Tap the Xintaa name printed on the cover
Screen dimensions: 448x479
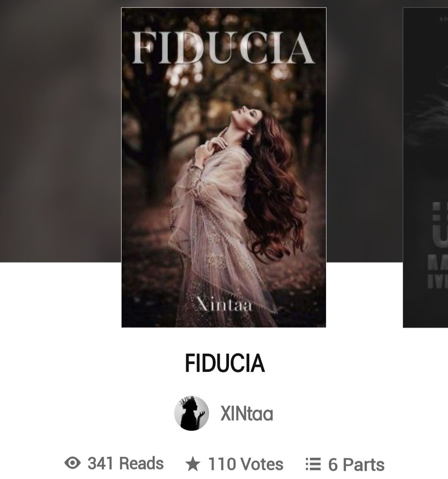click(224, 304)
